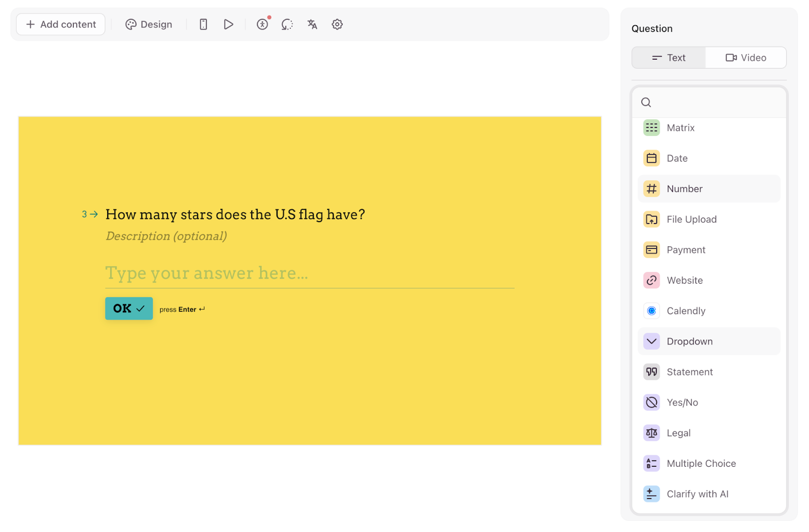Open the settings gear icon
809x532 pixels.
click(337, 24)
